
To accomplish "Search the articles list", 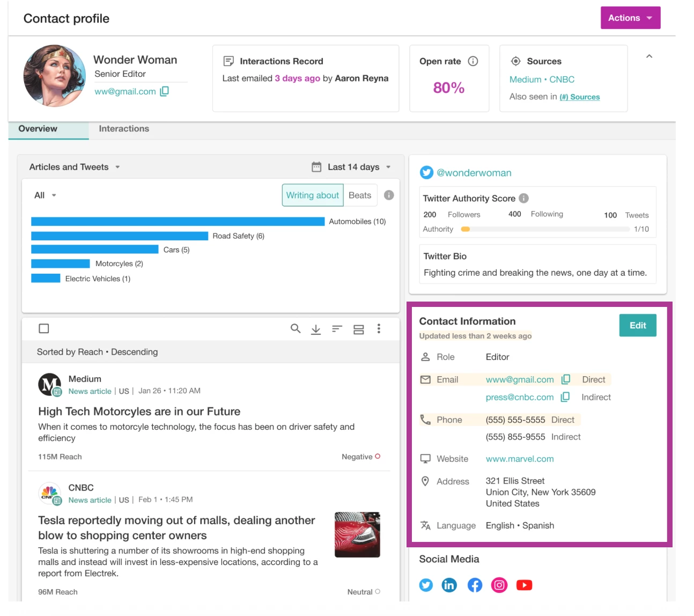I will pos(296,328).
